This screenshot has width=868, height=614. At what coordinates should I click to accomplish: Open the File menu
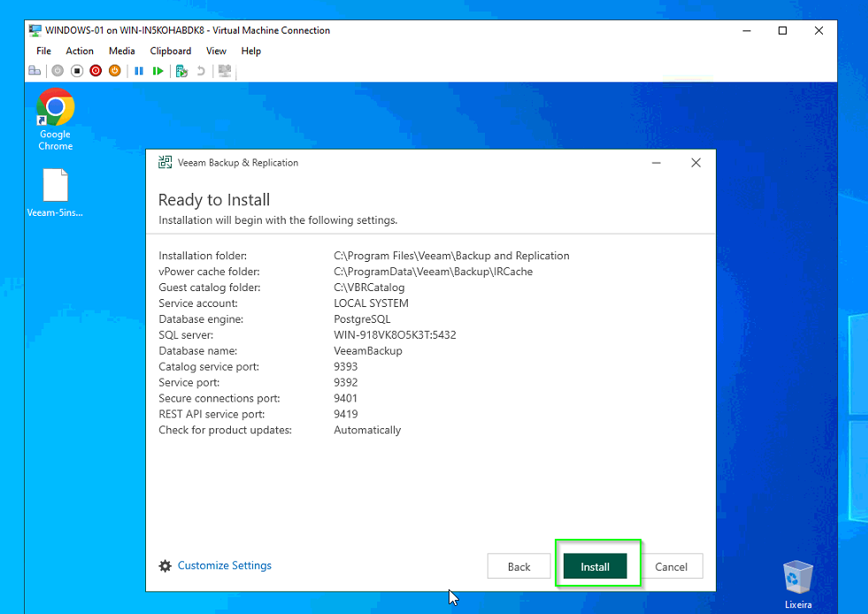(43, 51)
